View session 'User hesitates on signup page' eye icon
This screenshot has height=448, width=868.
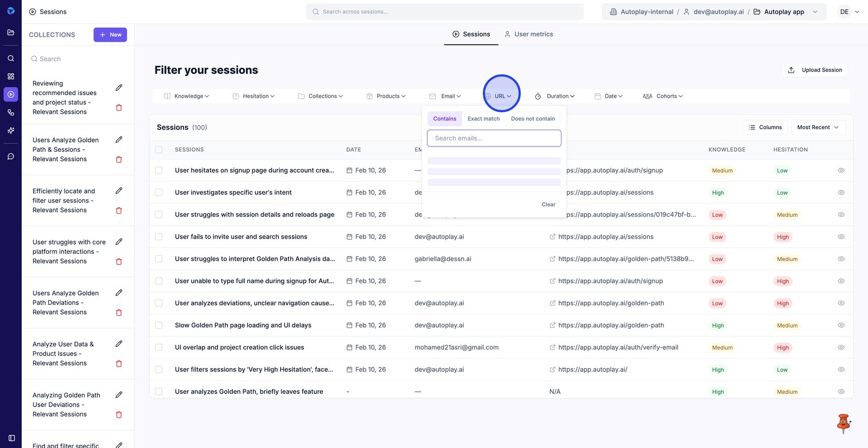(841, 170)
